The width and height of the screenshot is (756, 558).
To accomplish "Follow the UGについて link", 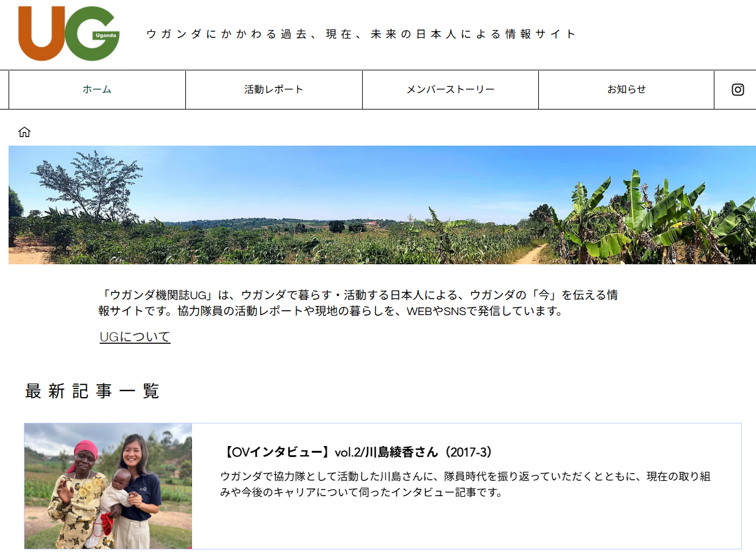I will (135, 337).
